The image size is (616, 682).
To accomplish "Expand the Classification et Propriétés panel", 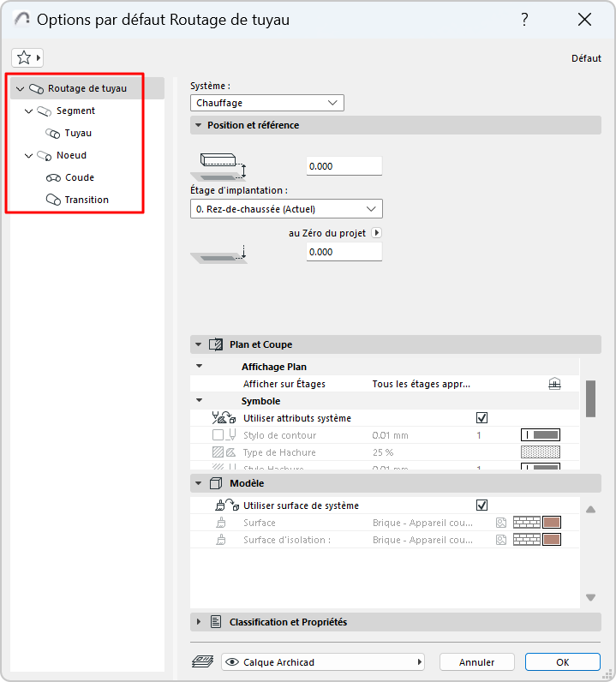I will click(x=199, y=622).
